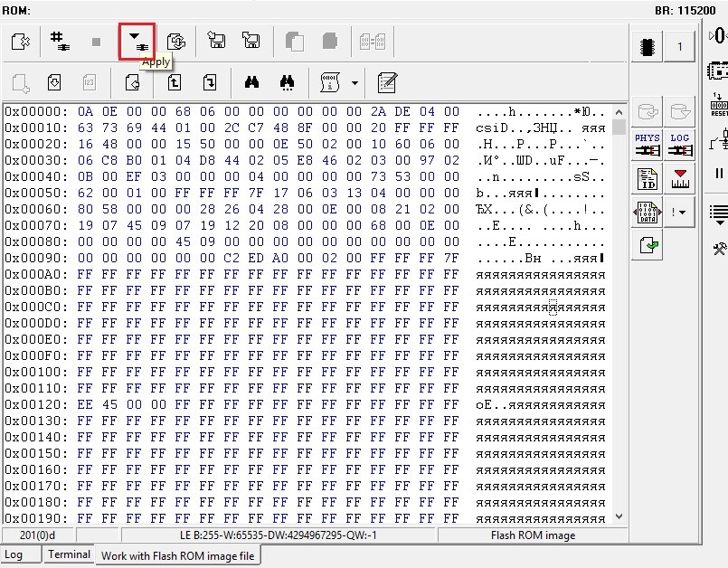Click the button labeled 1

679,46
